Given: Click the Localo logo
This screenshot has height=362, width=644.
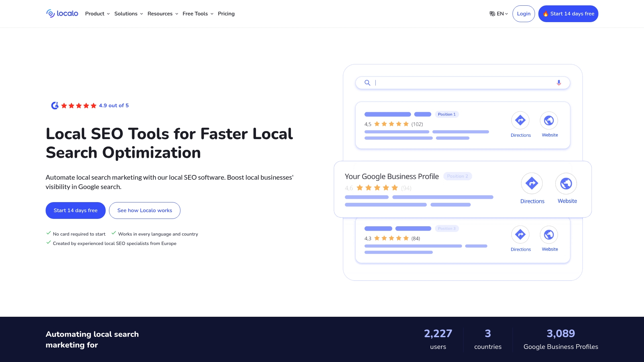Looking at the screenshot, I should tap(62, 13).
